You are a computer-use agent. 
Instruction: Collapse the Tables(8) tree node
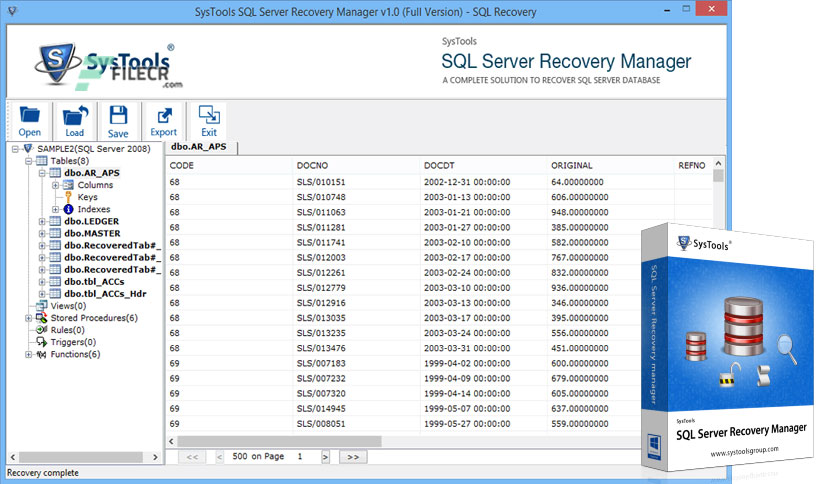point(29,161)
